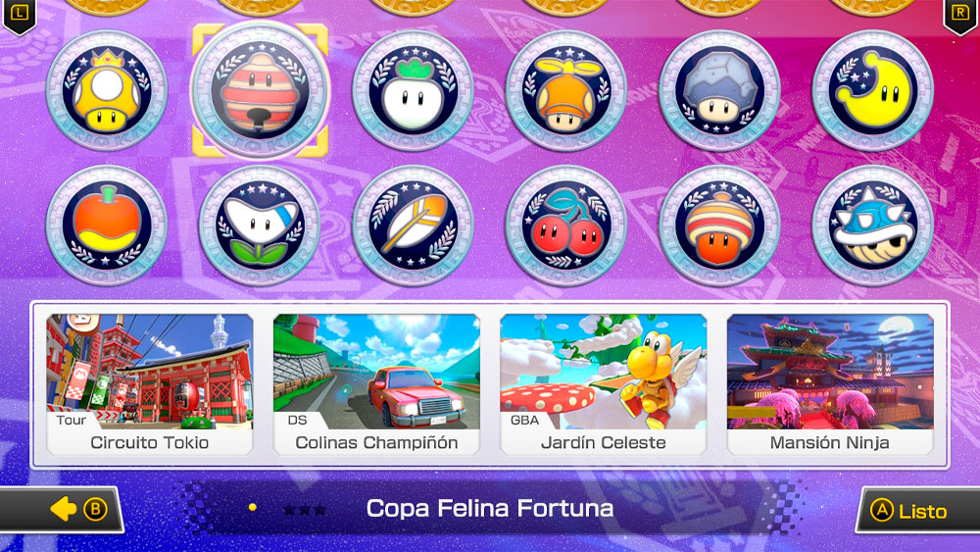Switch page using the R shoulder tab
The width and height of the screenshot is (980, 552).
tap(960, 14)
